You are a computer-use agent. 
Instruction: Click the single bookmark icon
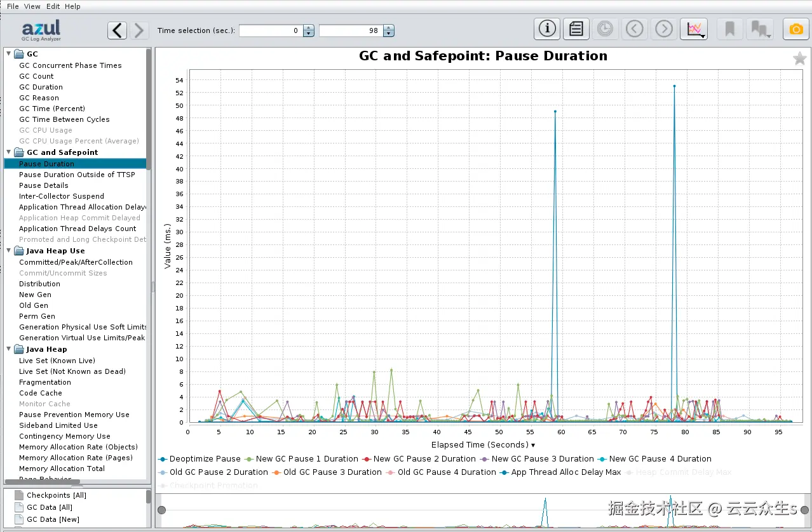pos(730,29)
